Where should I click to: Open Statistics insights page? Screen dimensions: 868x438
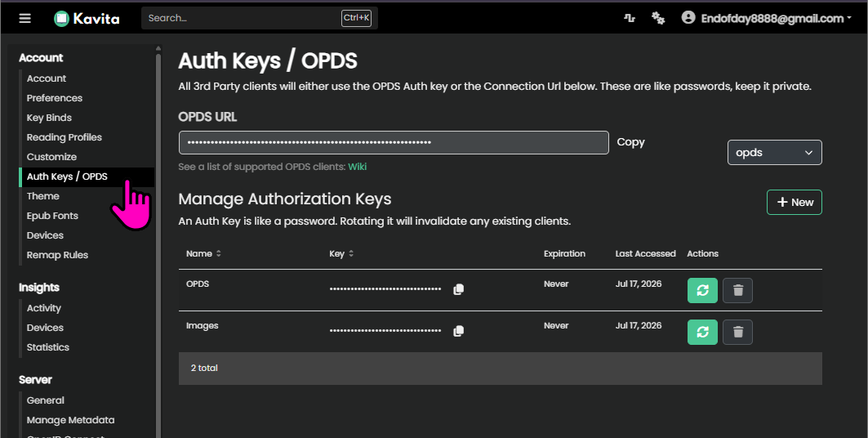pos(47,347)
